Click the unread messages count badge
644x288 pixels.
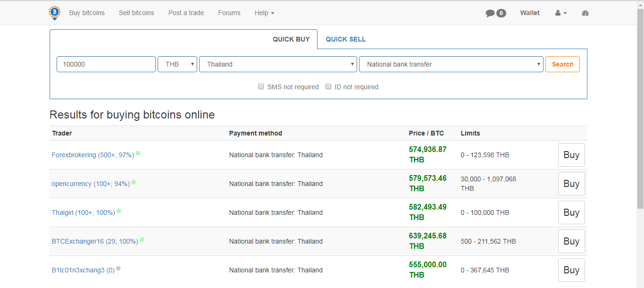pyautogui.click(x=501, y=13)
